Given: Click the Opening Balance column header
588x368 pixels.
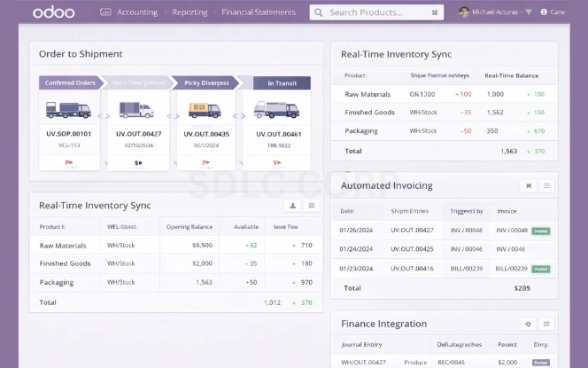Looking at the screenshot, I should [x=190, y=227].
